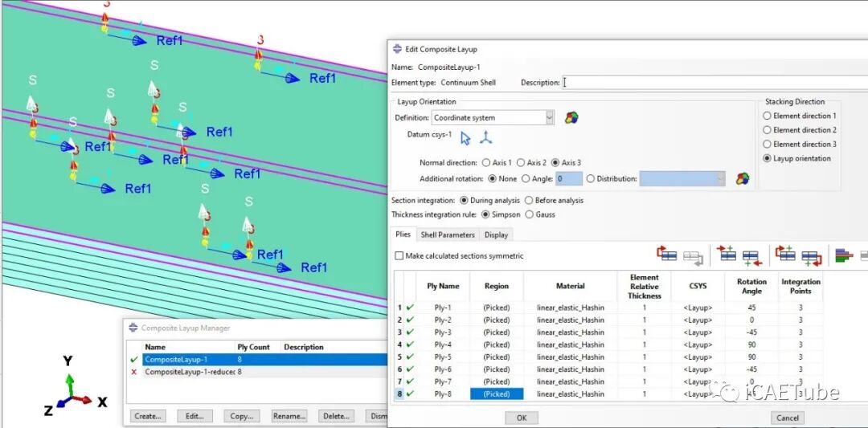Set section integration to During analysis
Image resolution: width=868 pixels, height=428 pixels.
[464, 200]
